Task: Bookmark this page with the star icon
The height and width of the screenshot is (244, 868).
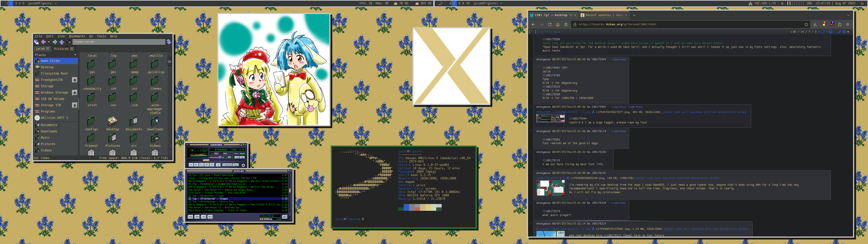Action: [806, 24]
